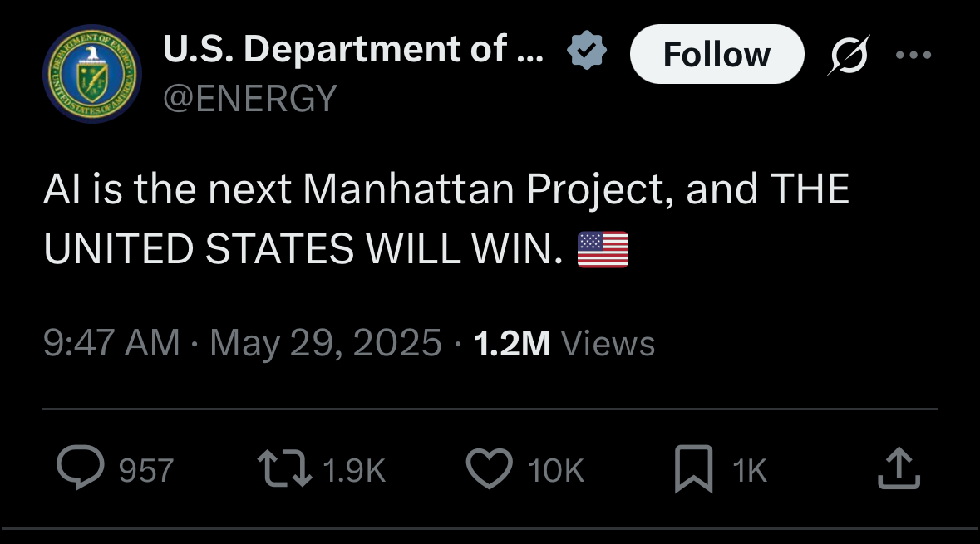Click the American flag emoji
Image resolution: width=980 pixels, height=544 pixels.
tap(603, 249)
